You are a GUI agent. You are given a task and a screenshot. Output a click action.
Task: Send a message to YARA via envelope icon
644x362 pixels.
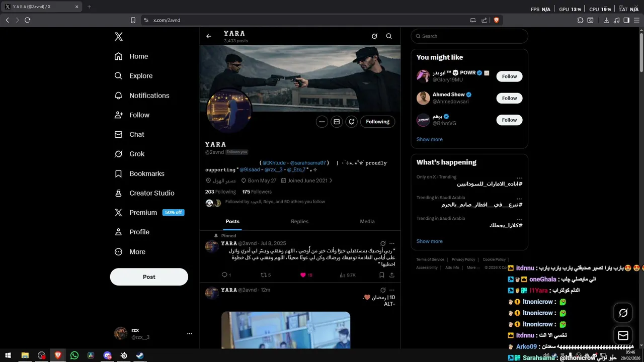point(337,122)
